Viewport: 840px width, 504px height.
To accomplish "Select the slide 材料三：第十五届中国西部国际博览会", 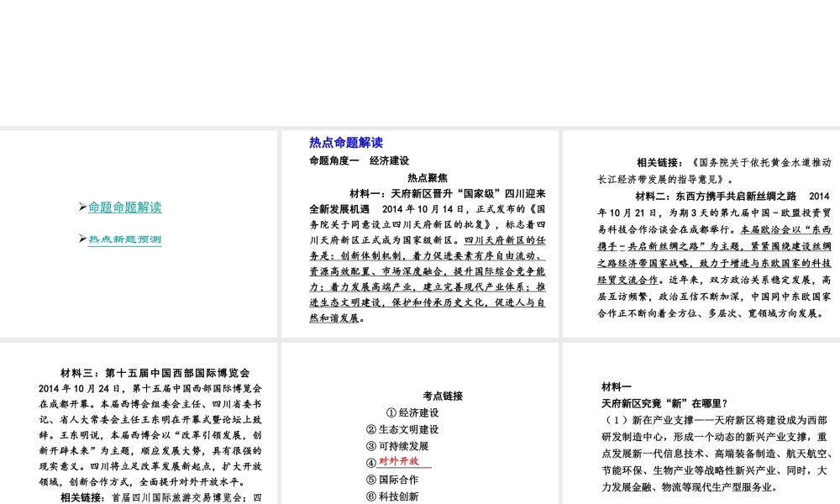I will pyautogui.click(x=139, y=423).
